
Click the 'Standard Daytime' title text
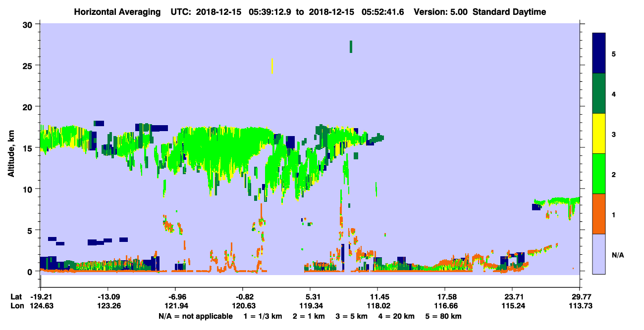(x=509, y=12)
